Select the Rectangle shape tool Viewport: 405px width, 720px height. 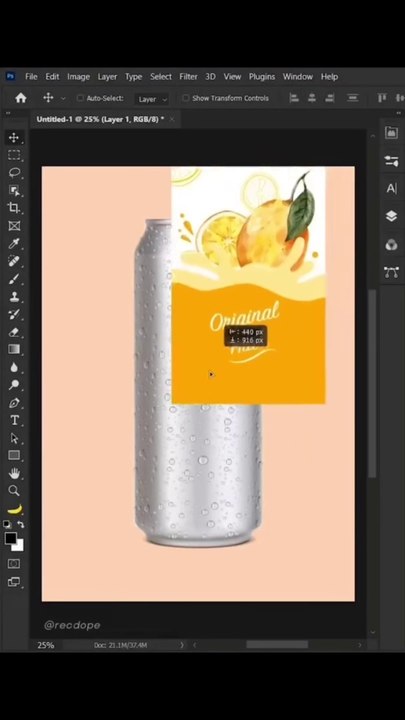(14, 455)
